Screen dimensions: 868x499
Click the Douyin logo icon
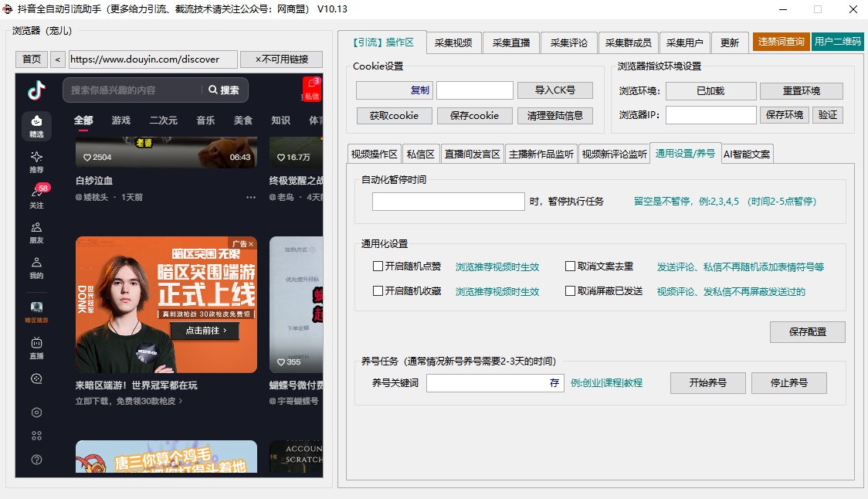(x=36, y=90)
